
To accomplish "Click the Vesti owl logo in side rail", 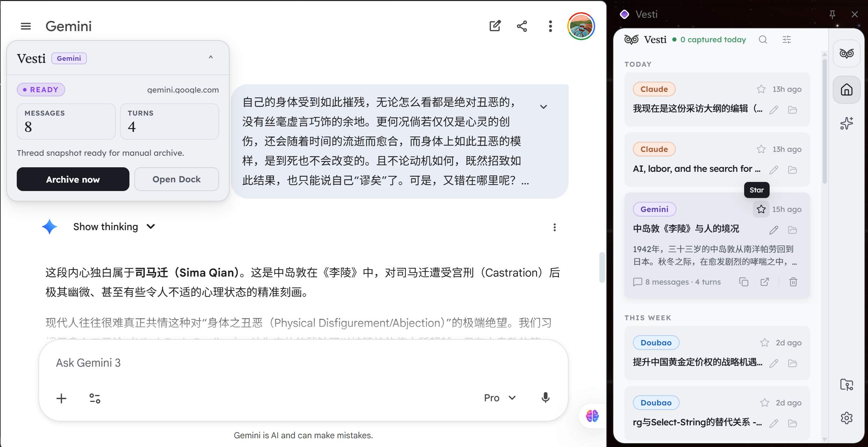I will tap(846, 53).
